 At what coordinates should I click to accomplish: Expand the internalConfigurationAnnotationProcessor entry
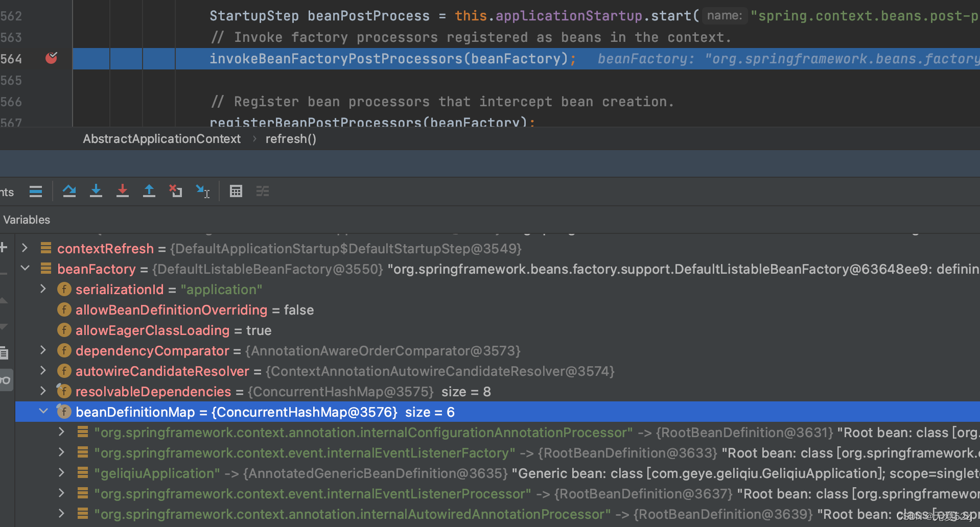(62, 432)
